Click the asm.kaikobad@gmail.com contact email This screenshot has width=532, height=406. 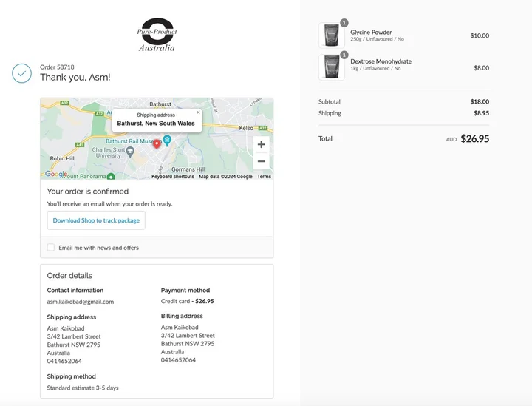(81, 302)
